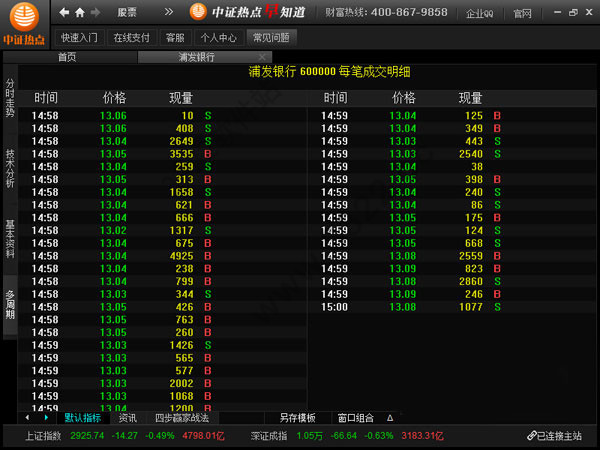
Task: Select the trade row with volume 3535
Action: click(162, 154)
